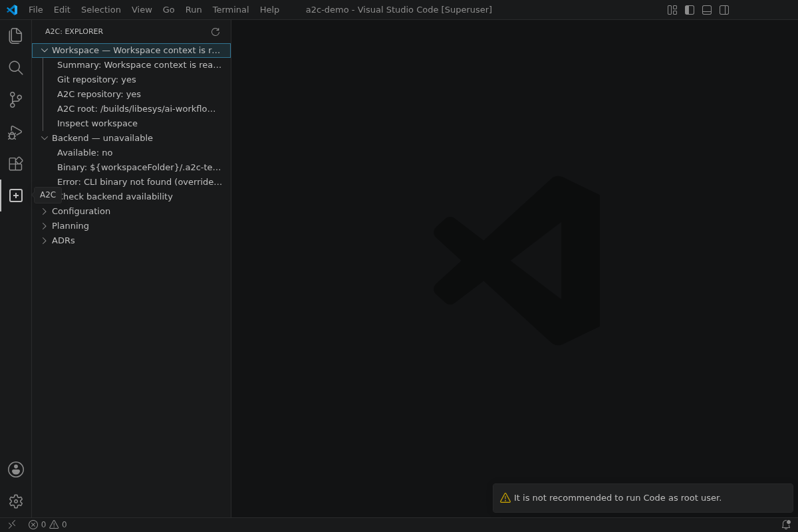Click Check backend availability action
Viewport: 798px width, 532px height.
pyautogui.click(x=132, y=197)
